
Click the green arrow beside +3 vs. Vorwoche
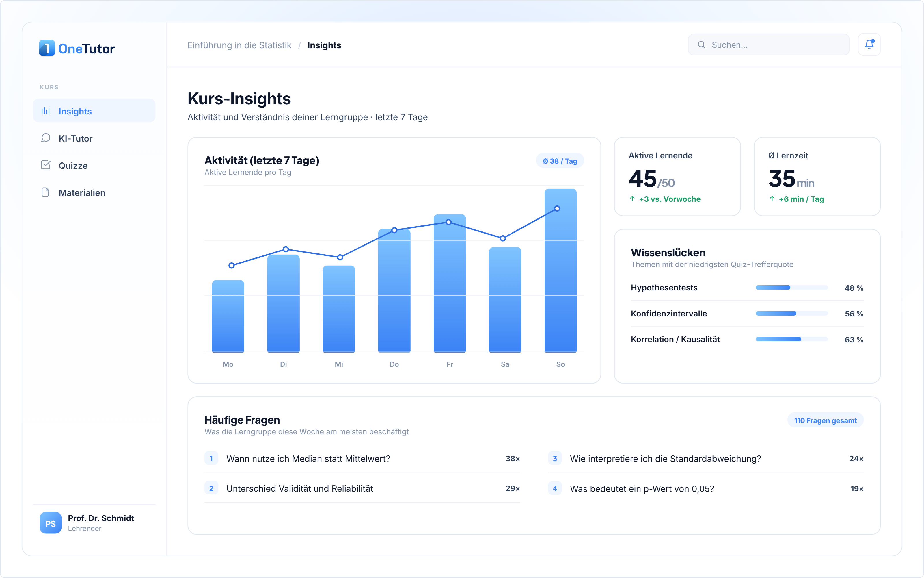click(632, 199)
